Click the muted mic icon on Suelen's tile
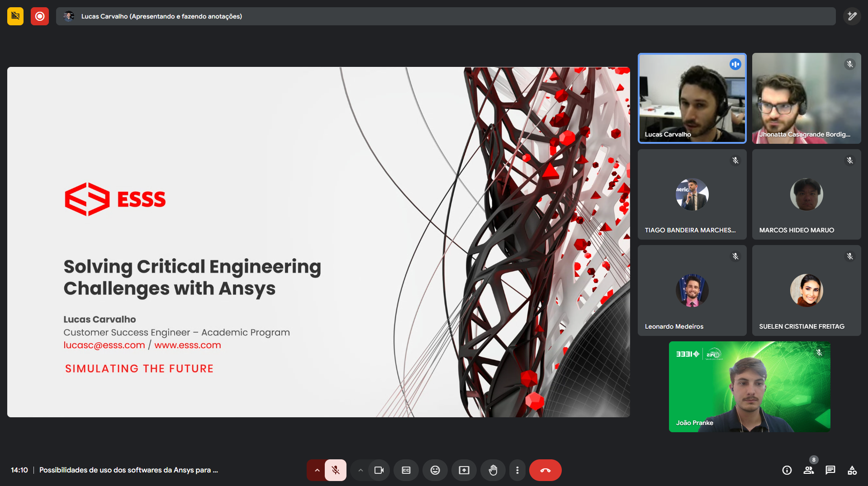Viewport: 868px width, 486px height. pos(850,256)
